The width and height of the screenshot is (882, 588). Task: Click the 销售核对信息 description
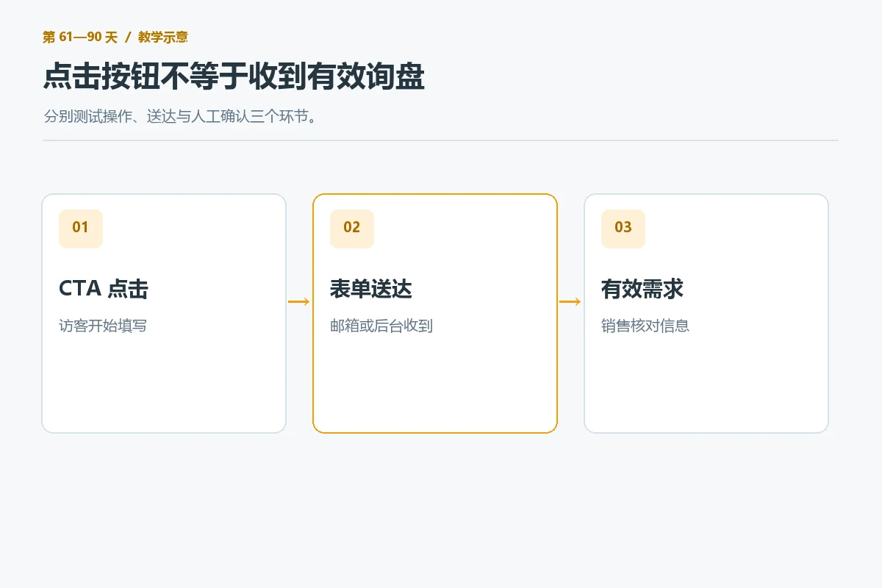(645, 326)
